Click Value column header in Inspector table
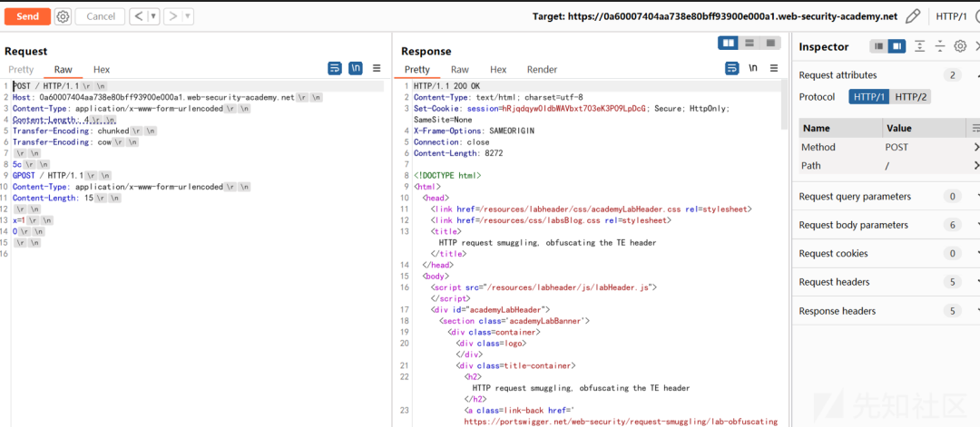Image resolution: width=980 pixels, height=427 pixels. click(x=924, y=128)
